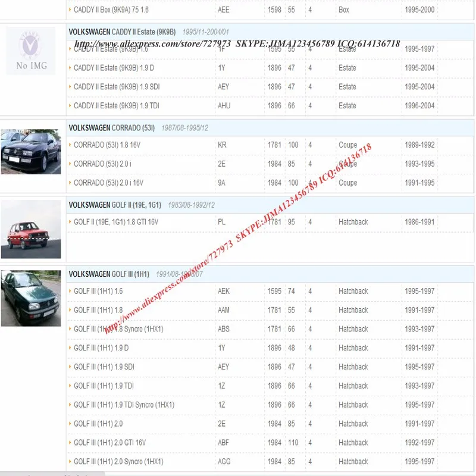Click year range 1986-1991 in Golf II row
The width and height of the screenshot is (476, 476).
point(419,222)
